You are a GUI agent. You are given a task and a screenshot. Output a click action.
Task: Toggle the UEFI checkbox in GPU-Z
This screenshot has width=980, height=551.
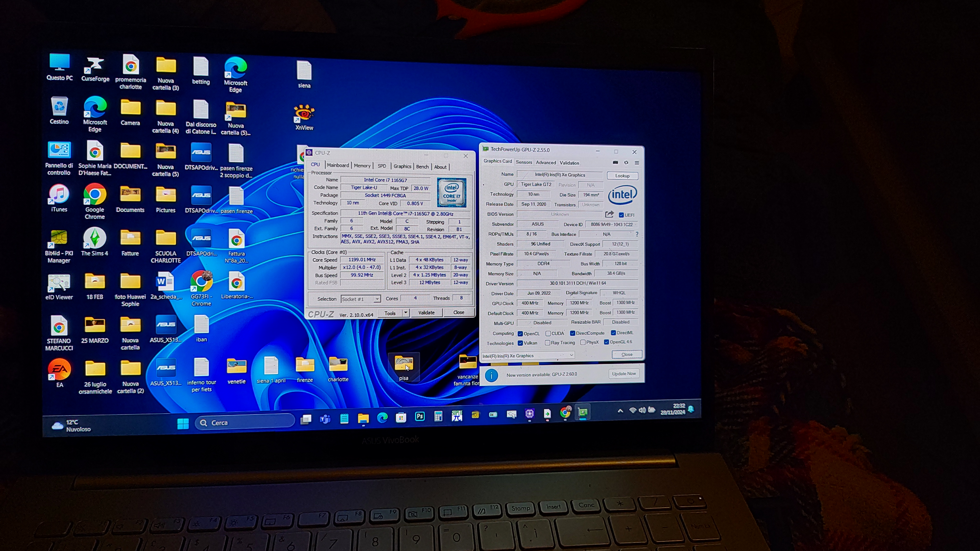point(621,215)
